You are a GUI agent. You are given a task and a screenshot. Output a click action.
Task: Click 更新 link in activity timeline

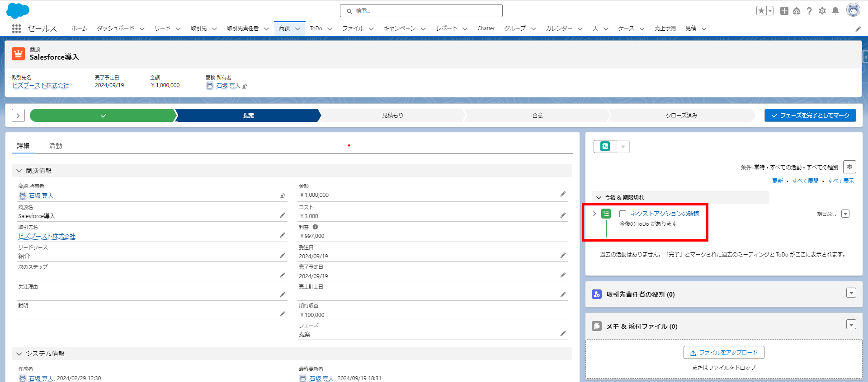778,181
